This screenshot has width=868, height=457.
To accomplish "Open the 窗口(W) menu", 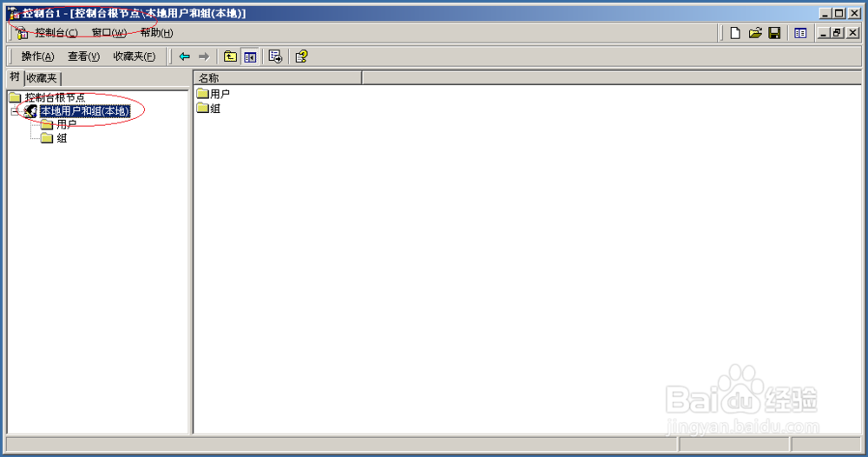I will click(109, 33).
